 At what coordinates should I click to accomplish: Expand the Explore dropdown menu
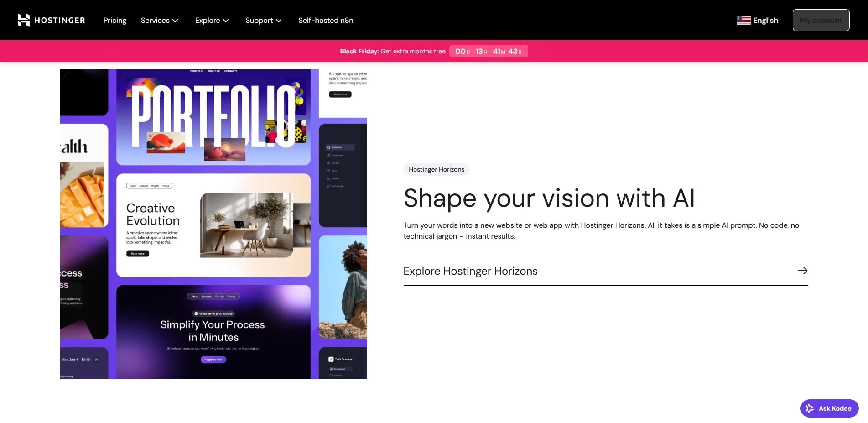pyautogui.click(x=212, y=20)
